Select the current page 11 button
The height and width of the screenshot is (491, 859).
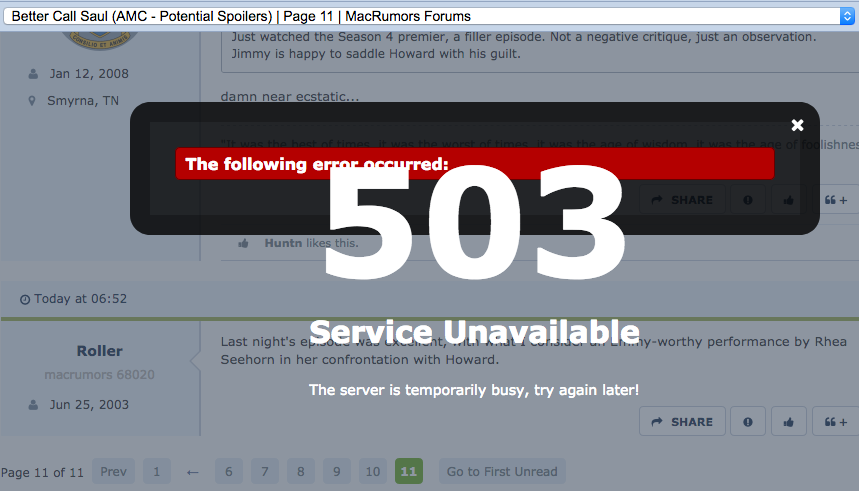click(x=409, y=471)
